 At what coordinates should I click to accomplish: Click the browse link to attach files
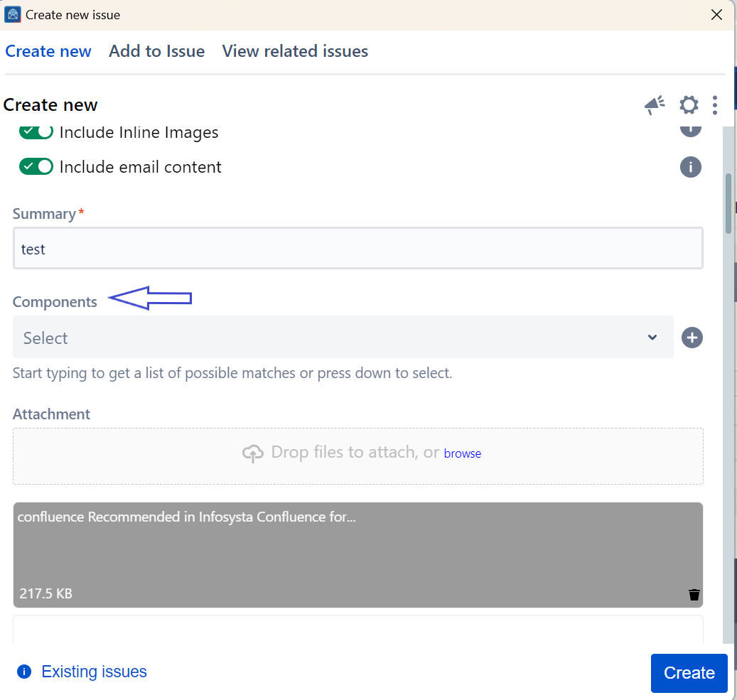click(x=462, y=453)
